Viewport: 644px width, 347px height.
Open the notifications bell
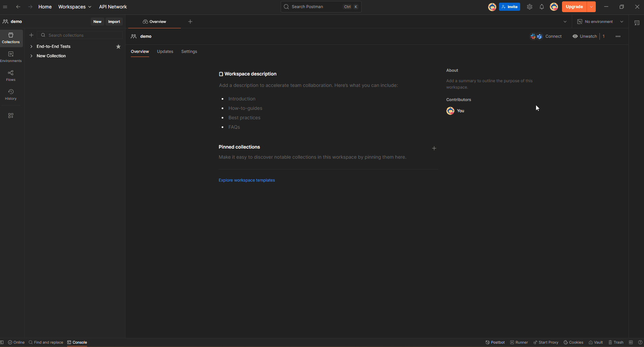[x=542, y=7]
